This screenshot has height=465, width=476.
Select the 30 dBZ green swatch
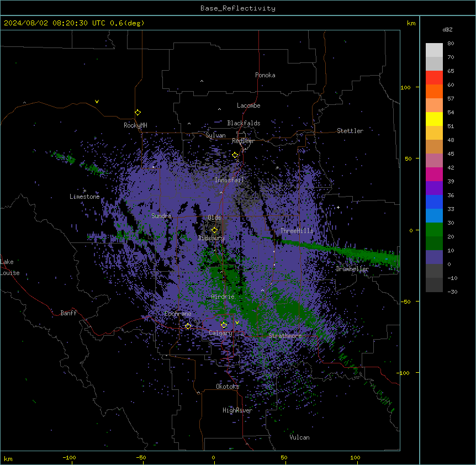[x=434, y=229]
